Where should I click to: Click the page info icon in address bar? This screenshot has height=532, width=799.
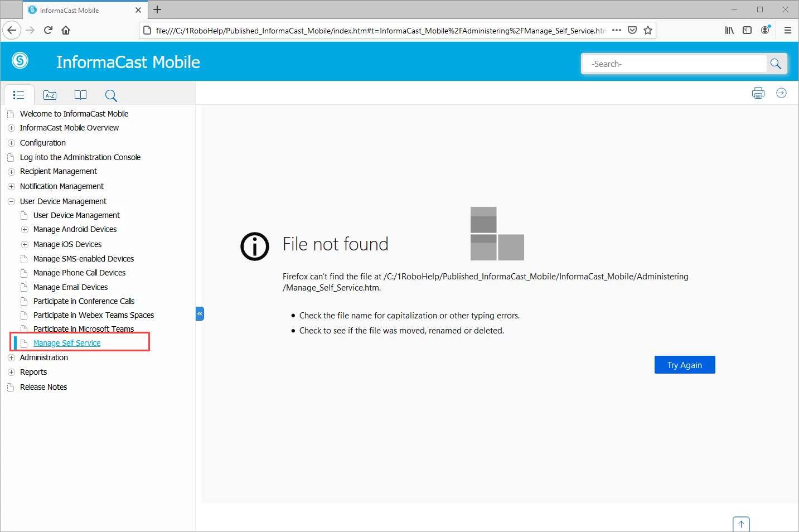[x=147, y=30]
